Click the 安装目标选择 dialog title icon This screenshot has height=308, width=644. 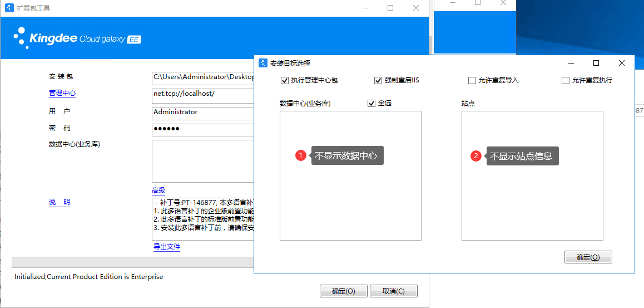[x=263, y=63]
